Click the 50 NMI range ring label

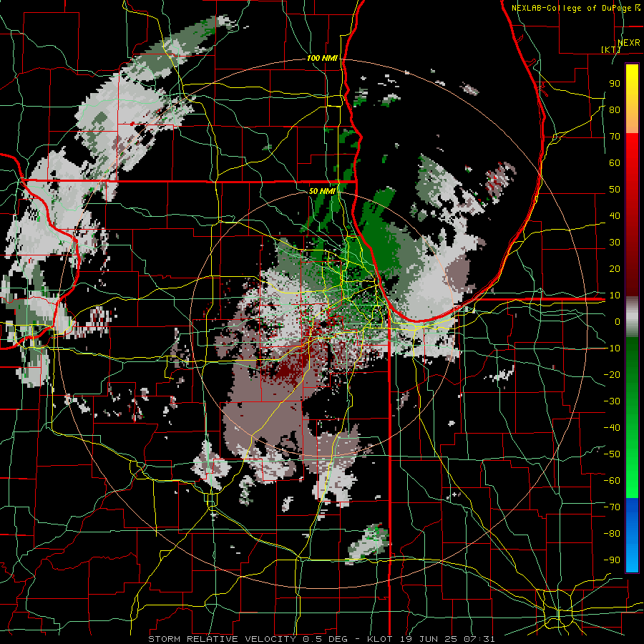(322, 191)
